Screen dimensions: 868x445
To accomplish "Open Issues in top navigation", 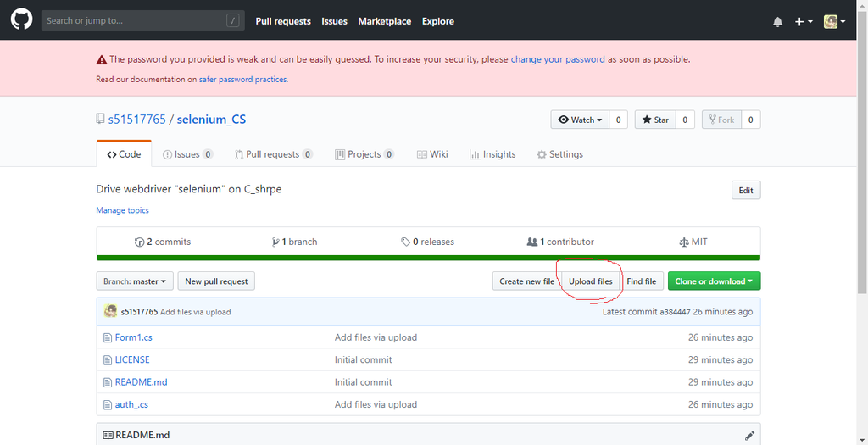I will [x=334, y=21].
